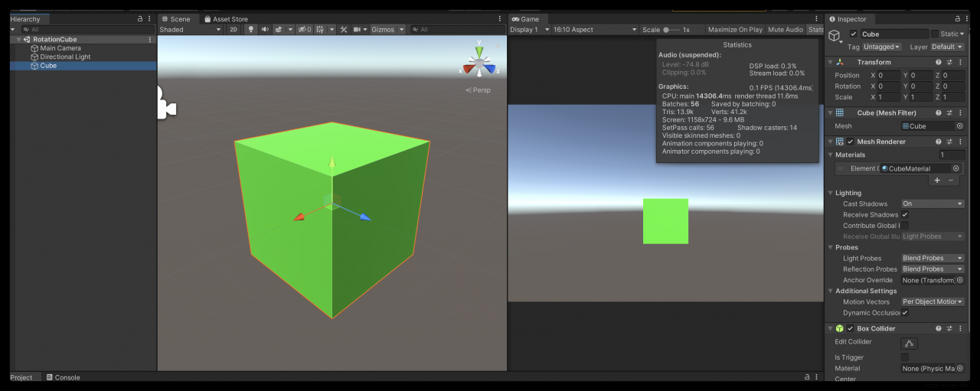Open the Cast Shadows dropdown
Image resolution: width=980 pixels, height=391 pixels.
(933, 204)
